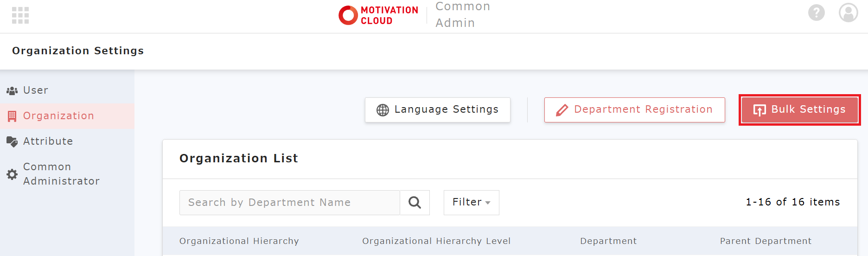Open the app grid menu icon
The height and width of the screenshot is (256, 868).
coord(20,15)
